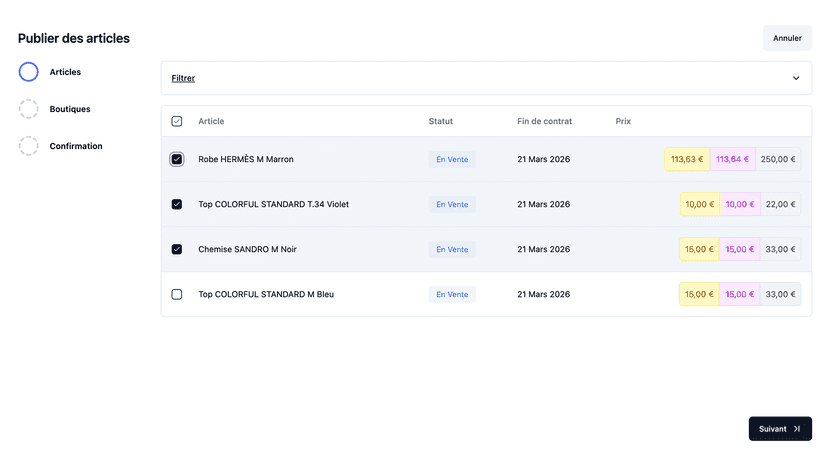Viewport: 828px width, 466px height.
Task: Click En Vente badge for Top Violet row
Action: tap(452, 204)
